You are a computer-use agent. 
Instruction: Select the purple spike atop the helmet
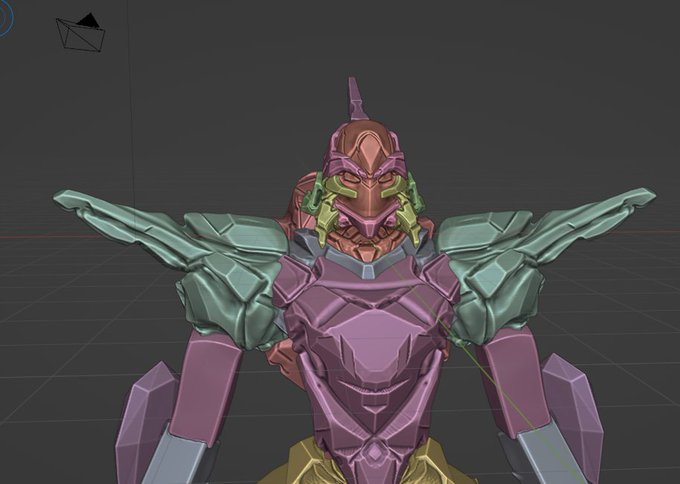tap(356, 99)
